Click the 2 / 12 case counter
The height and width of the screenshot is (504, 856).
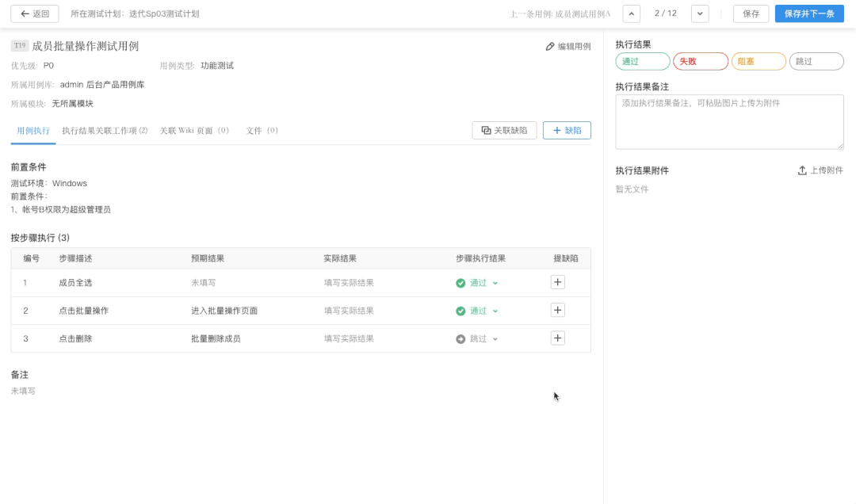coord(666,13)
